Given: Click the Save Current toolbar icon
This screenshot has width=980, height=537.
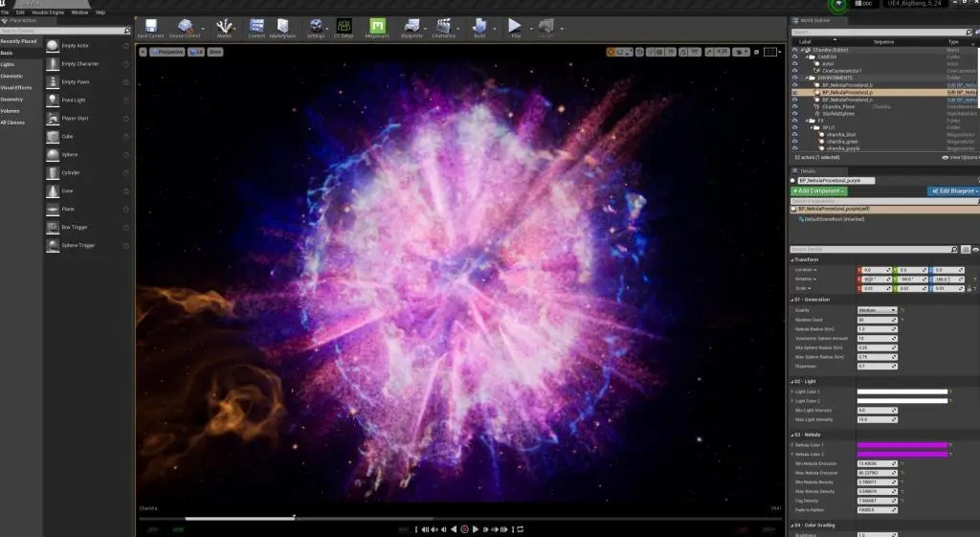Looking at the screenshot, I should pyautogui.click(x=151, y=28).
